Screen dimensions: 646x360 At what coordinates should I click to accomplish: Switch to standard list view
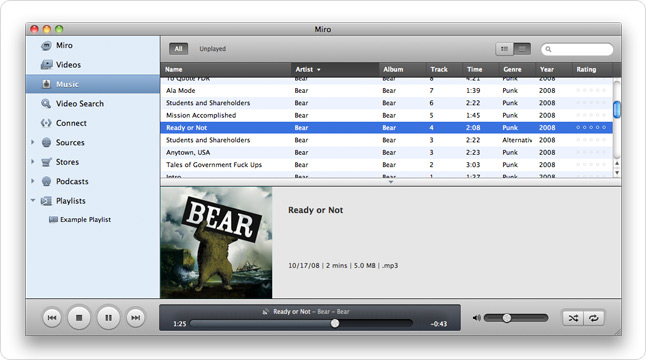pos(504,49)
